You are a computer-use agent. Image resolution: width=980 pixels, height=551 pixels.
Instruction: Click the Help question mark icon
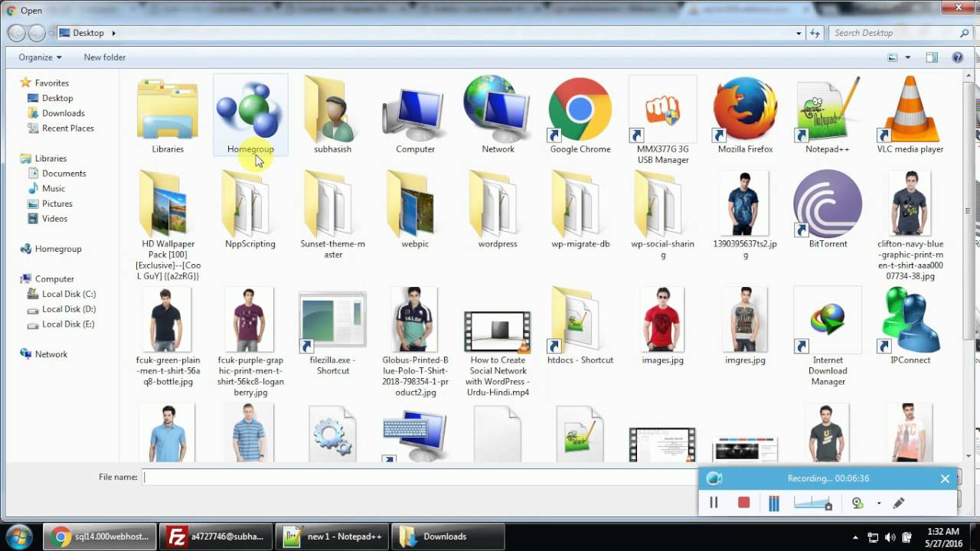click(957, 57)
